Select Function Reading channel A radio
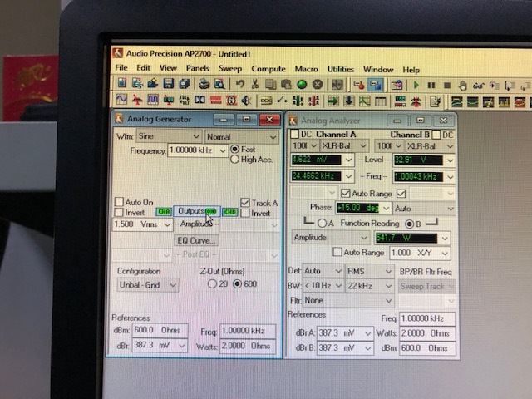 (x=322, y=224)
